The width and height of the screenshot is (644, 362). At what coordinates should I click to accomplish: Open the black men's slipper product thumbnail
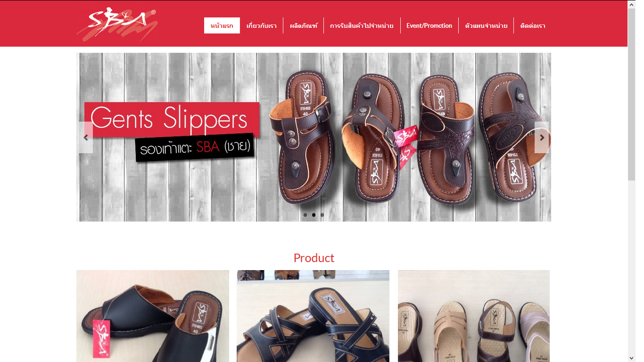153,316
